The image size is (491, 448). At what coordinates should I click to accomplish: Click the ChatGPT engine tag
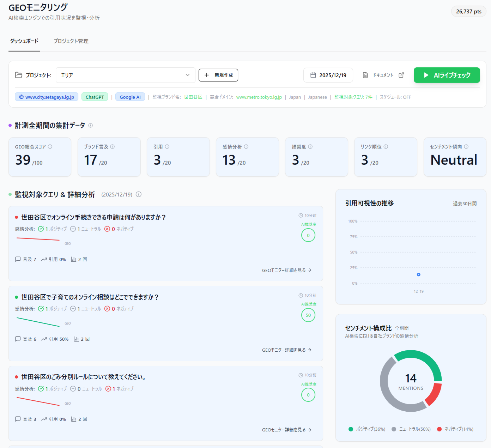click(95, 97)
